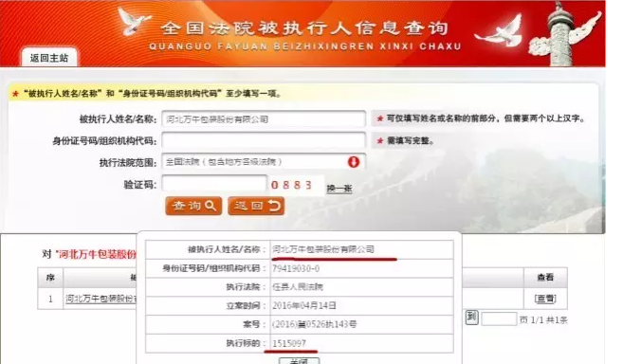The width and height of the screenshot is (623, 364).
Task: Close the detail popup with 关闭 button
Action: (x=300, y=361)
